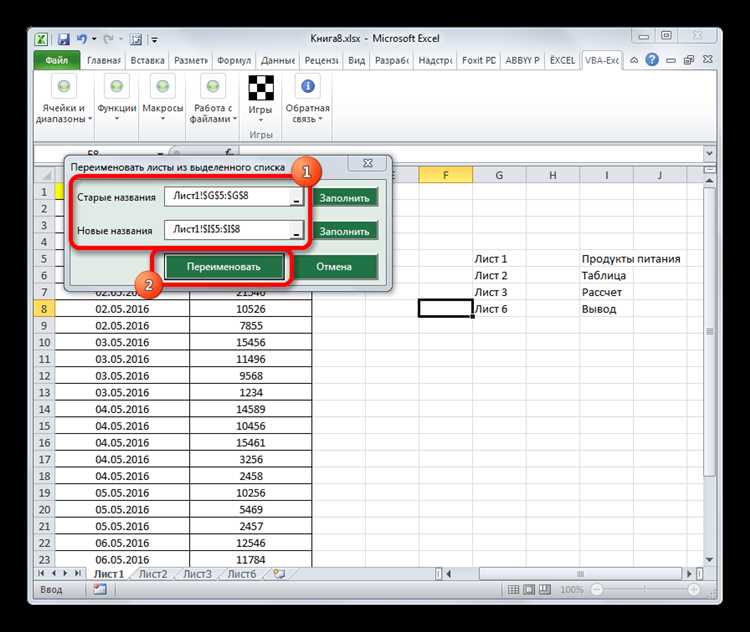Click cell containing Вывод

coord(607,309)
